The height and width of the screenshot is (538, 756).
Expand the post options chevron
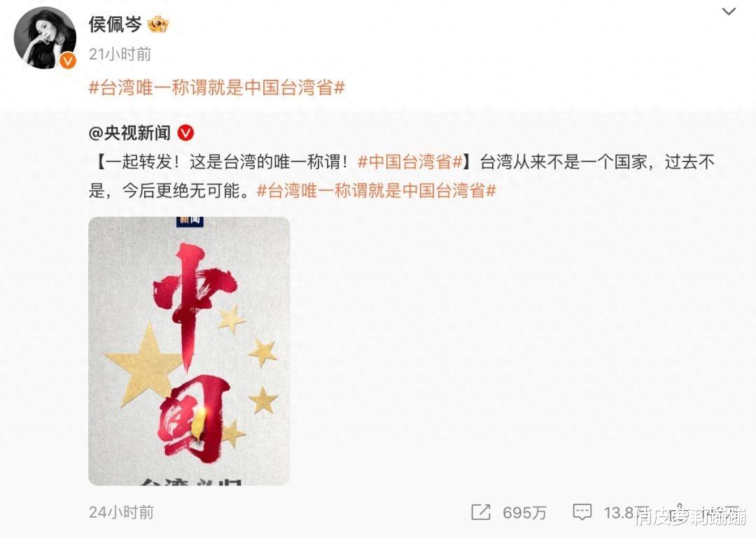click(729, 11)
